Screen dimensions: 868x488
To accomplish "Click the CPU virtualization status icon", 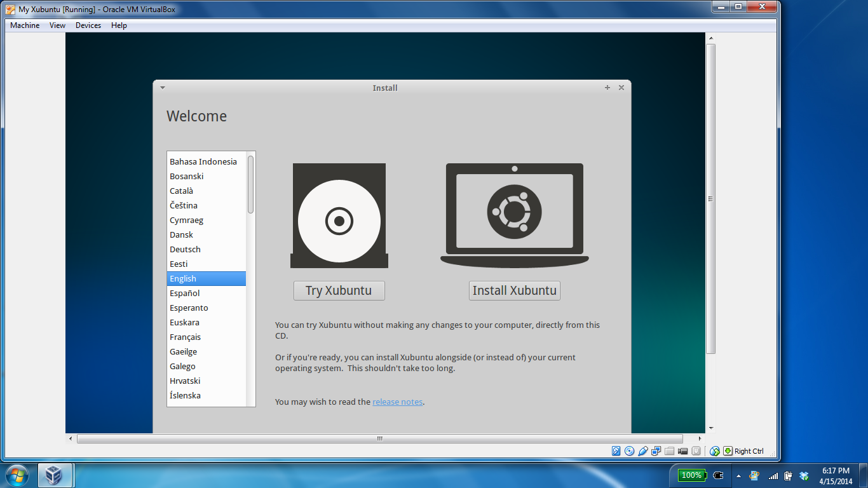I will point(696,451).
